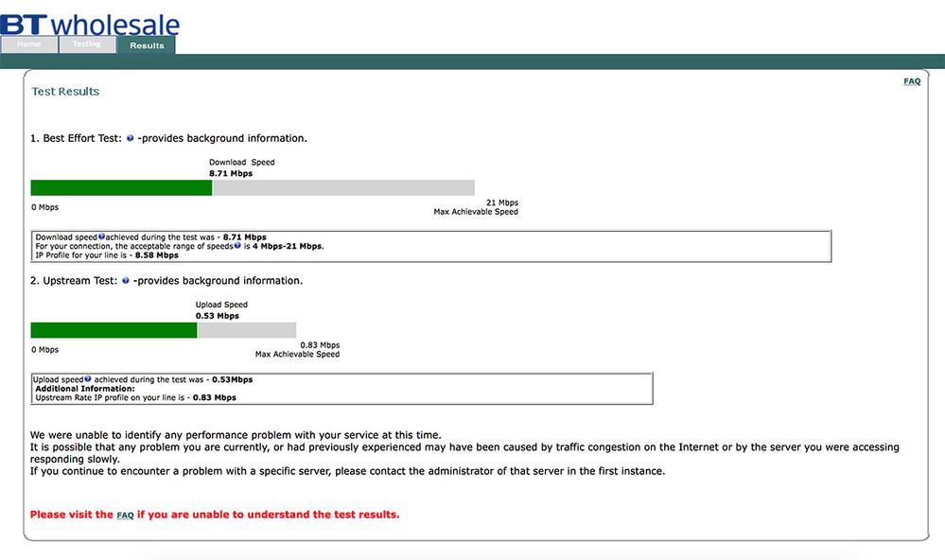Click '4 Mbps-21 Mbps' acceptable range value
Image resolution: width=945 pixels, height=560 pixels.
click(287, 246)
